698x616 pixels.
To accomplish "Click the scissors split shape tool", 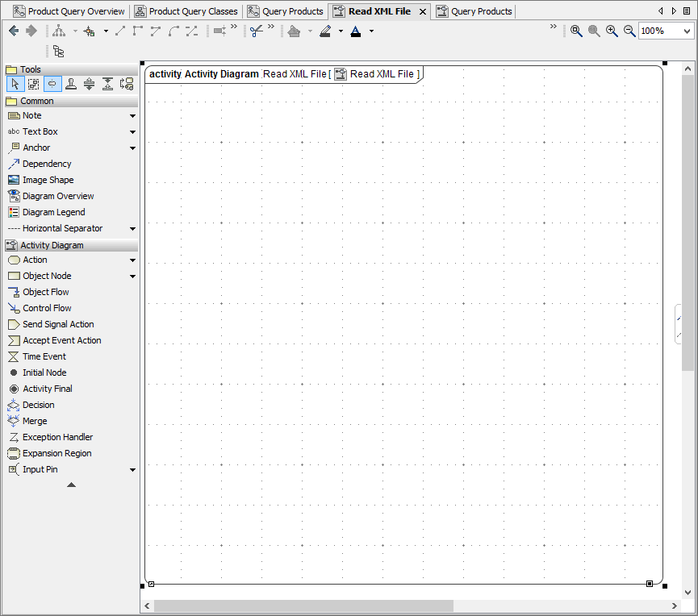I will [257, 31].
